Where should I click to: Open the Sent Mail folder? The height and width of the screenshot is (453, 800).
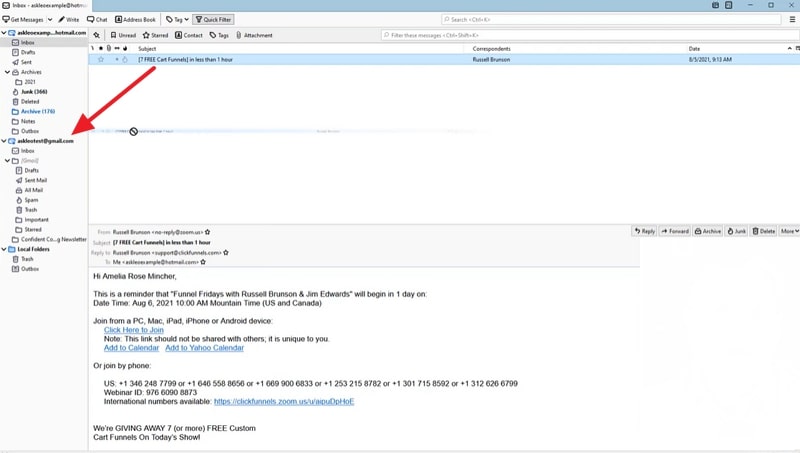point(36,180)
